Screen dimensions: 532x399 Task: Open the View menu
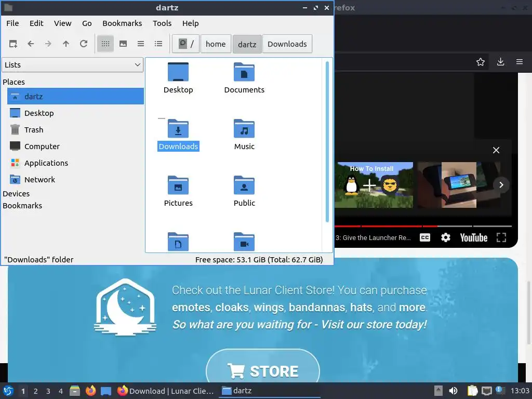(63, 23)
